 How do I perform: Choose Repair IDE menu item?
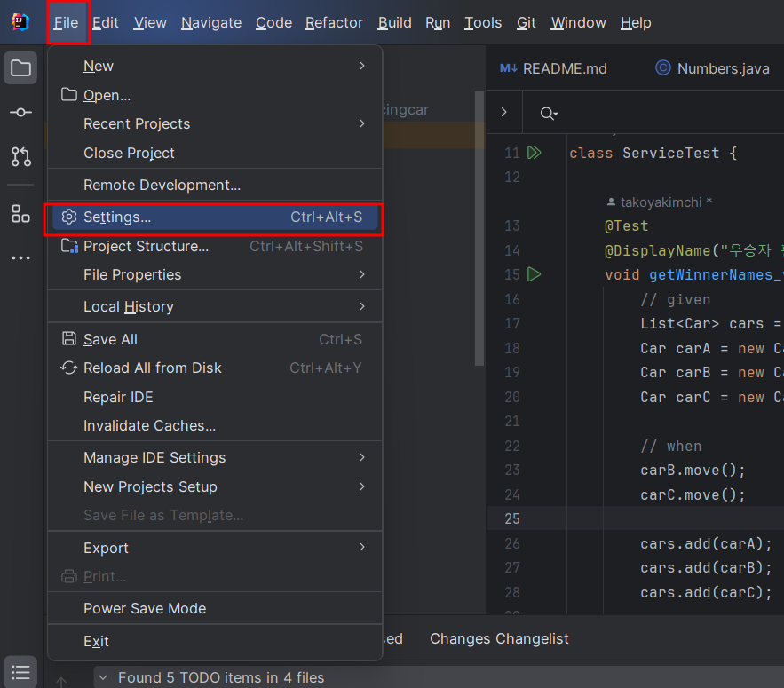pos(215,397)
